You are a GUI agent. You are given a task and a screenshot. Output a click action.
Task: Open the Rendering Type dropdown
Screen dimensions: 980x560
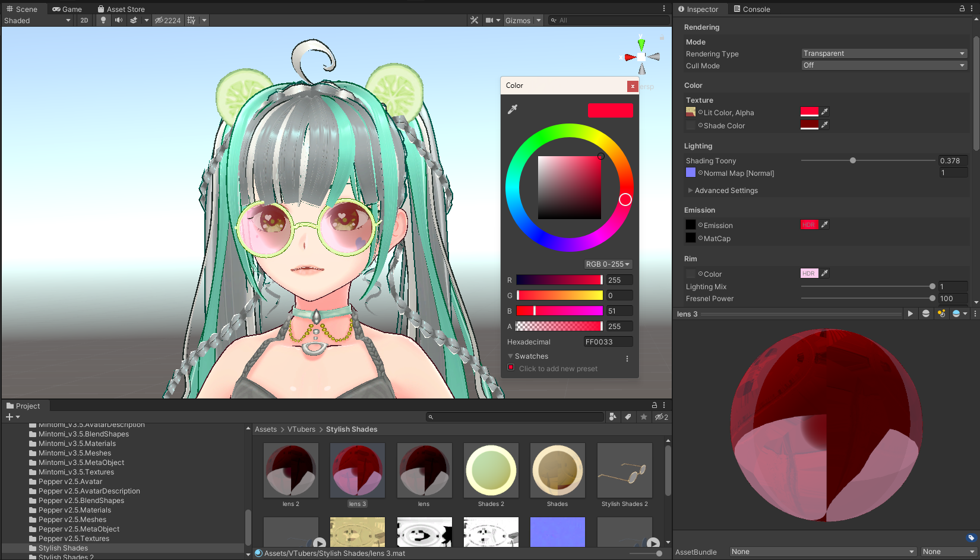pyautogui.click(x=883, y=53)
